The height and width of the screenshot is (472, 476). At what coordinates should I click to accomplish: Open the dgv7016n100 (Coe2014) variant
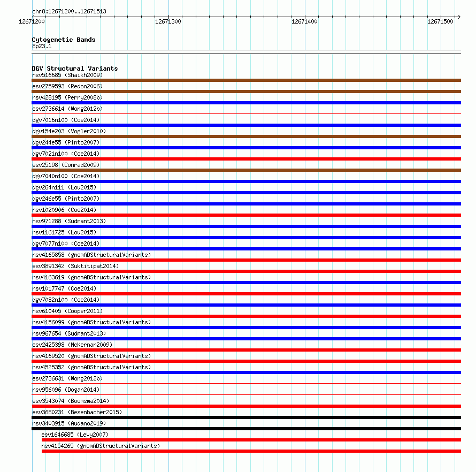point(66,120)
